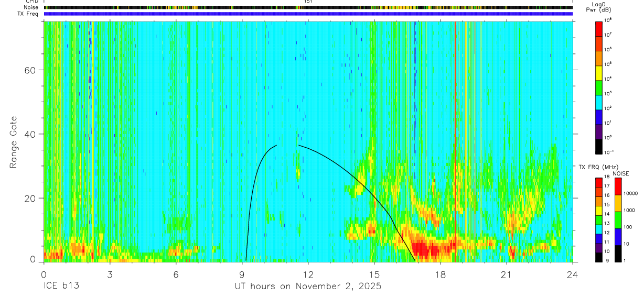Click the 'Noise' row label at the top
The width and height of the screenshot is (644, 297).
31,7
